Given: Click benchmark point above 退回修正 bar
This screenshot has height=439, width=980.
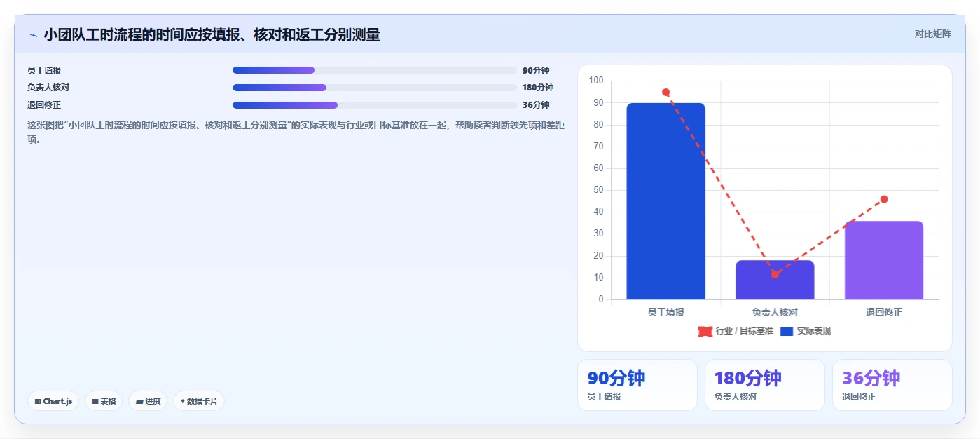Looking at the screenshot, I should click(x=884, y=199).
